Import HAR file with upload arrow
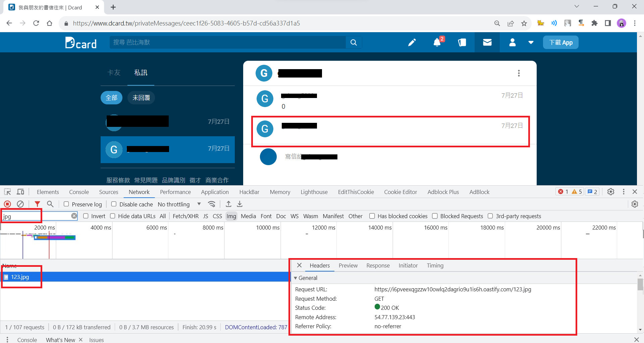644x343 pixels. click(x=229, y=204)
